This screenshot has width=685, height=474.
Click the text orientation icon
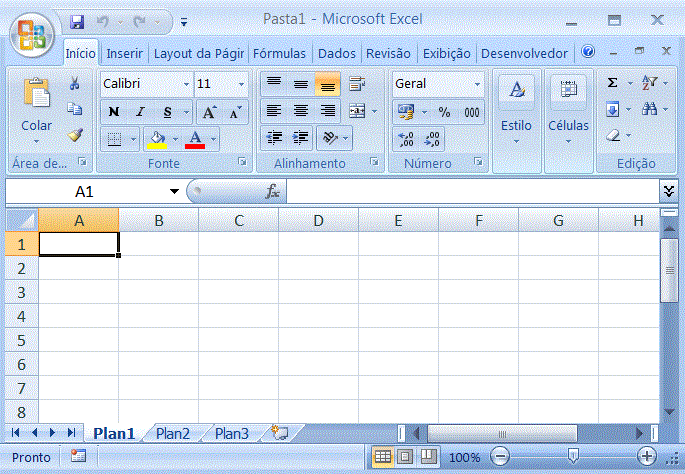(330, 138)
